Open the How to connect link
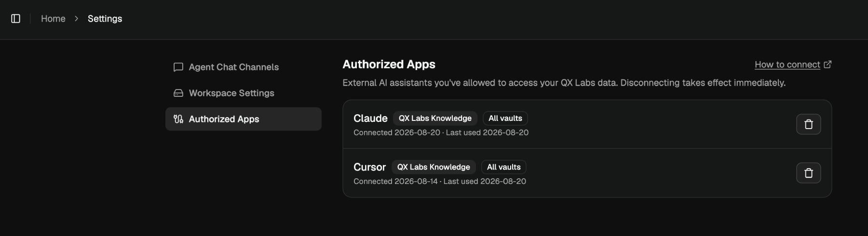Viewport: 868px width, 236px height. coord(787,65)
